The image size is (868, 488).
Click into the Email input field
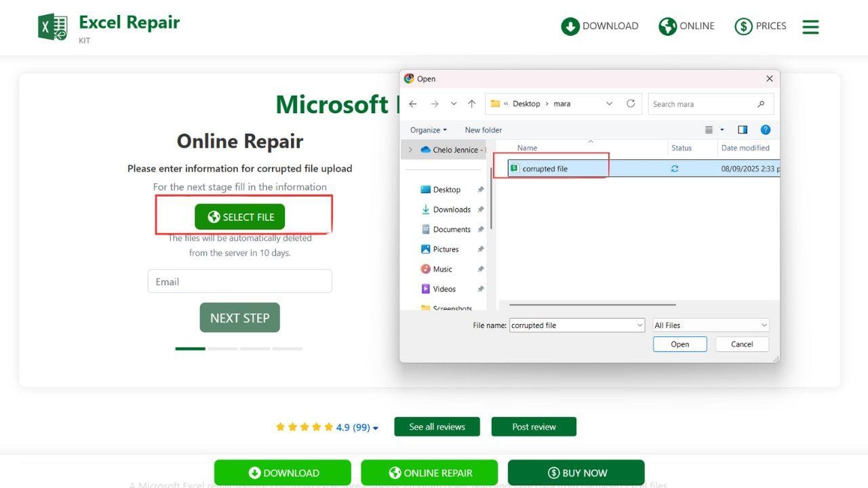240,281
